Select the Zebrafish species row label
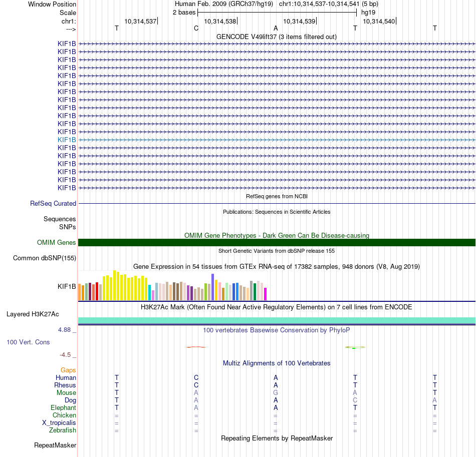The image size is (476, 457). point(63,430)
